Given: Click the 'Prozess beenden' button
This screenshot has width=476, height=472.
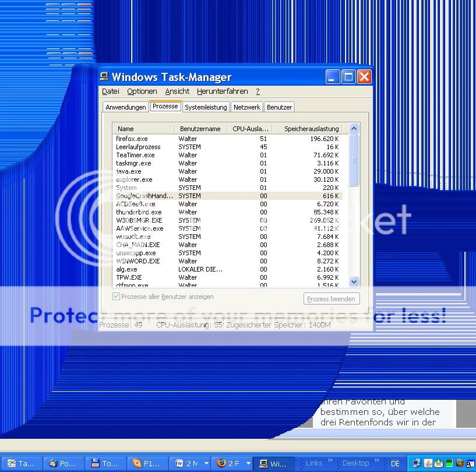Looking at the screenshot, I should click(x=331, y=299).
